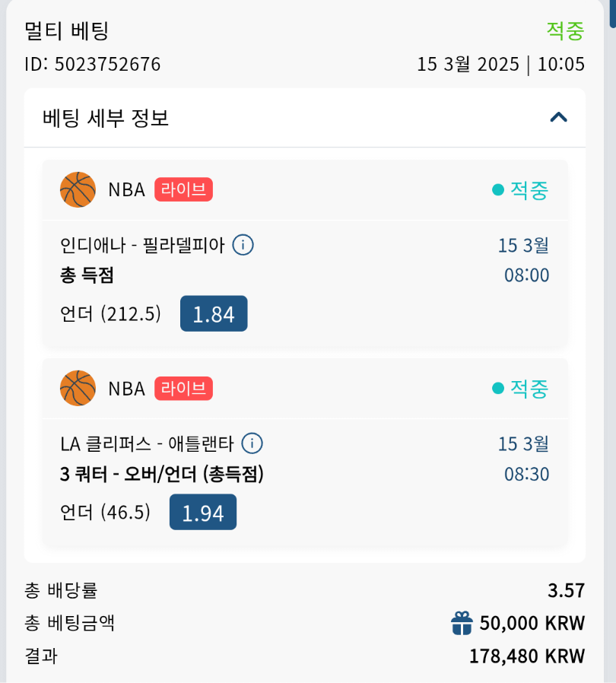Select the 1.84 odds button
616x683 pixels.
214,313
